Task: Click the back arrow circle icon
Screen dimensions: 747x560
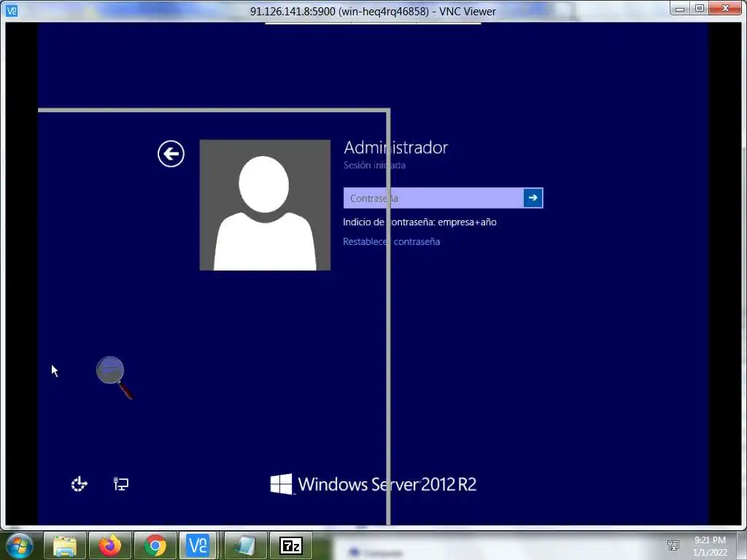Action: [171, 154]
